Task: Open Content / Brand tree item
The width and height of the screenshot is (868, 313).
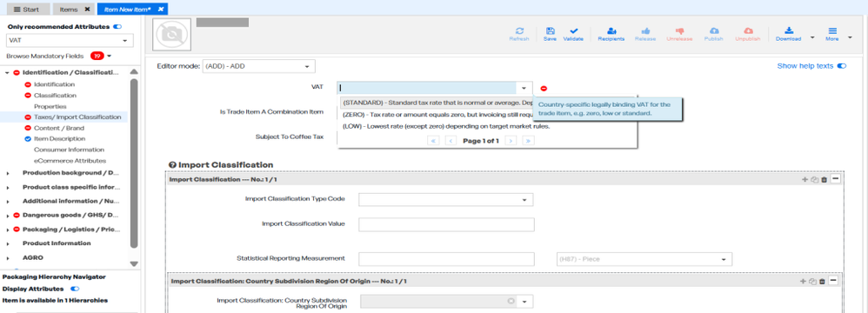Action: [x=59, y=128]
